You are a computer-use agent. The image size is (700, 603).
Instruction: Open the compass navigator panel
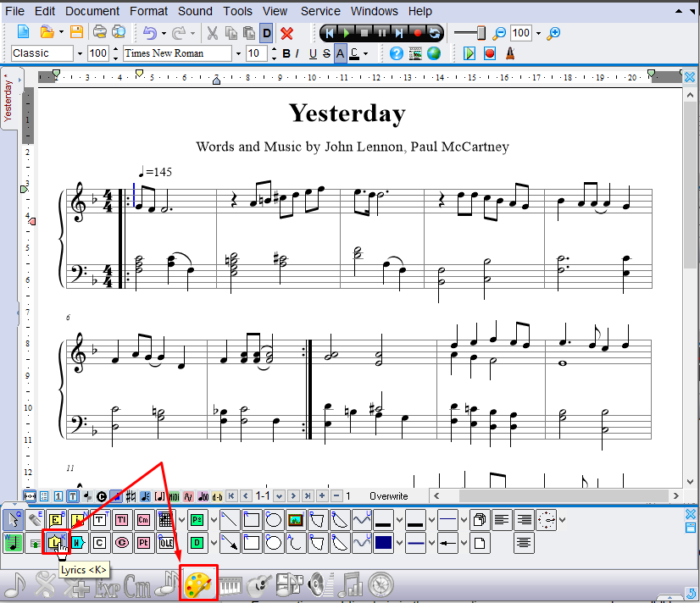(381, 585)
